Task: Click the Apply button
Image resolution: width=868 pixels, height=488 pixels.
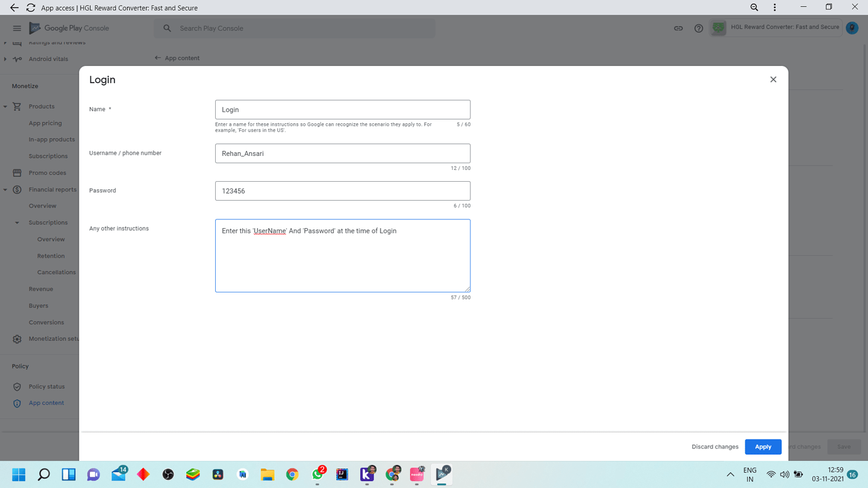Action: [x=763, y=446]
